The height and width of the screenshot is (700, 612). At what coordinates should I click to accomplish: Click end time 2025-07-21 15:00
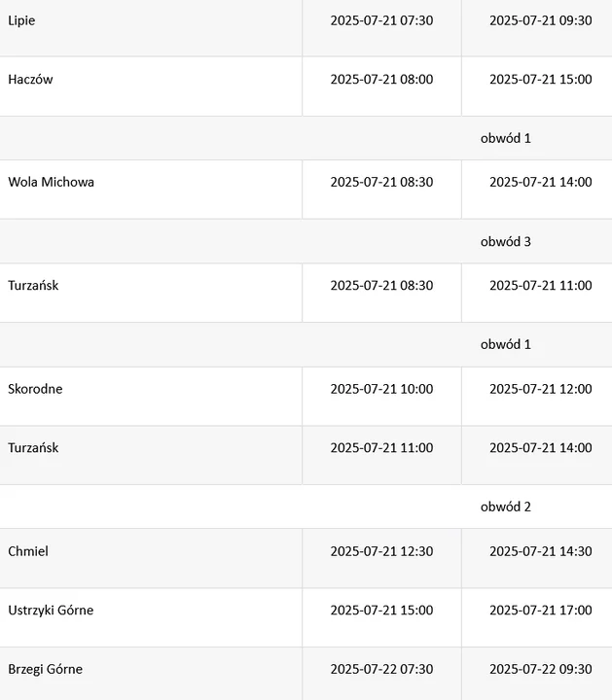tap(540, 80)
